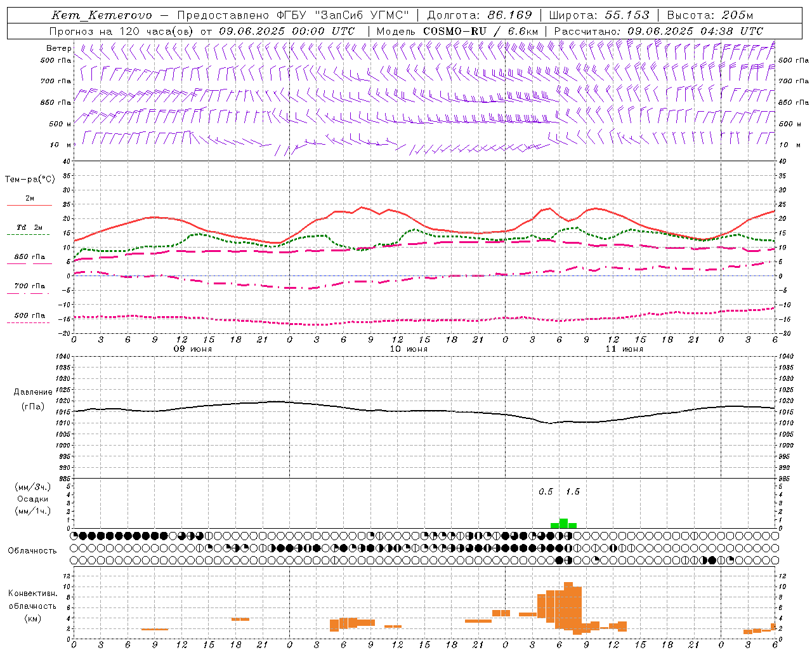
Task: Click the 11 июня date label
Action: point(624,349)
